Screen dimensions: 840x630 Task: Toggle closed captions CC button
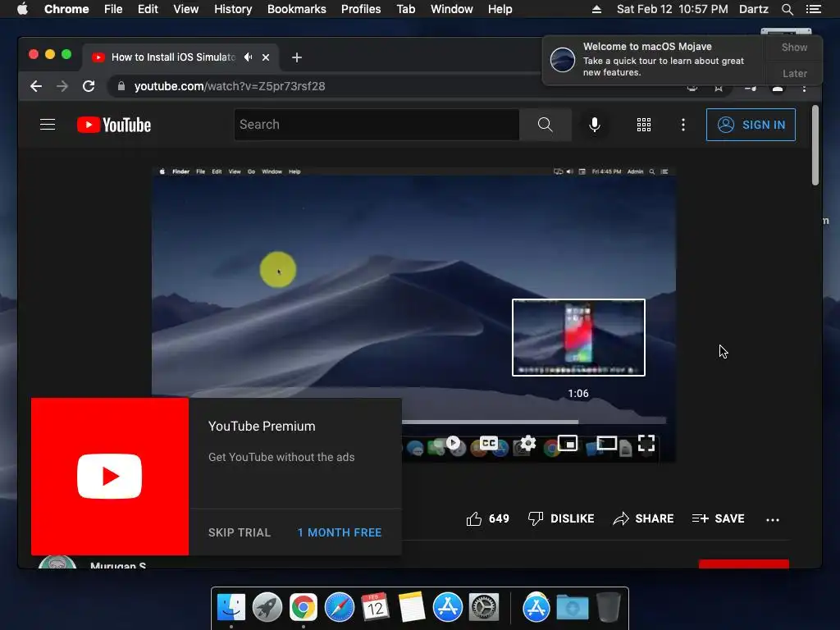489,443
